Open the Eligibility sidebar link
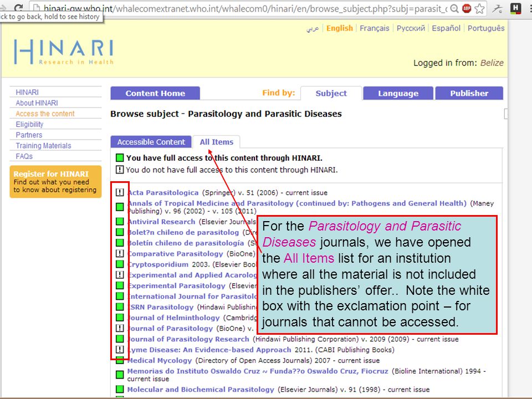532x399 pixels. [29, 124]
